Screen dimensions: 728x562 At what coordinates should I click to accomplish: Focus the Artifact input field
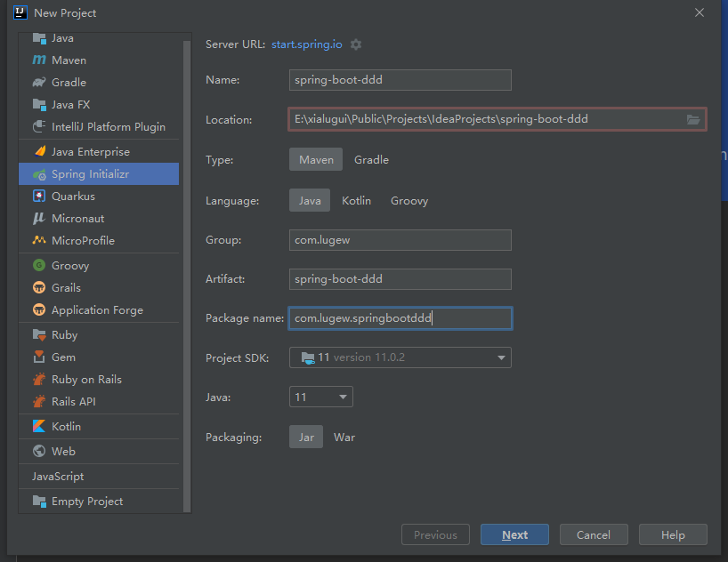(400, 279)
